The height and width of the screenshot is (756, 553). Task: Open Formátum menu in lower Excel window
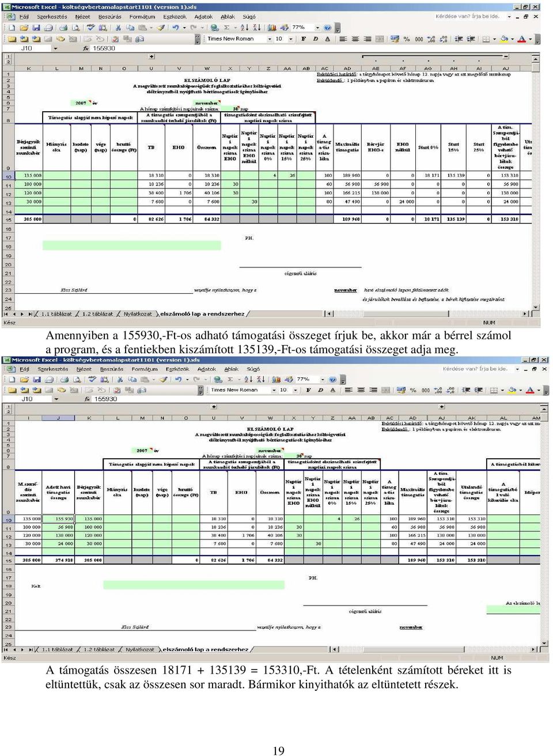click(x=145, y=369)
